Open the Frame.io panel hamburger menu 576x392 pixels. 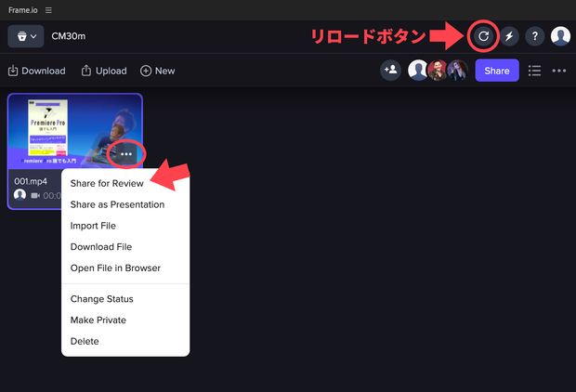coord(48,10)
